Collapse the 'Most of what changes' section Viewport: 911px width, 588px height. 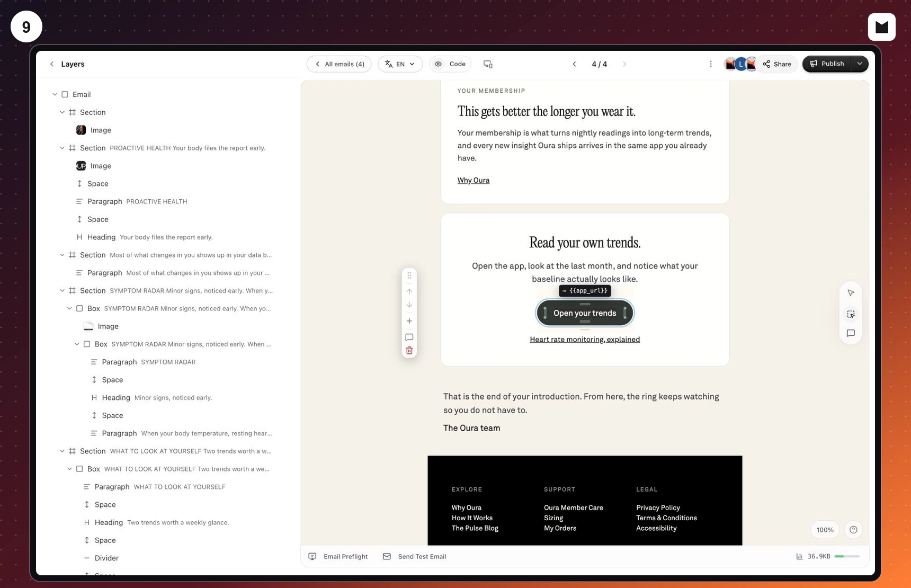(62, 255)
